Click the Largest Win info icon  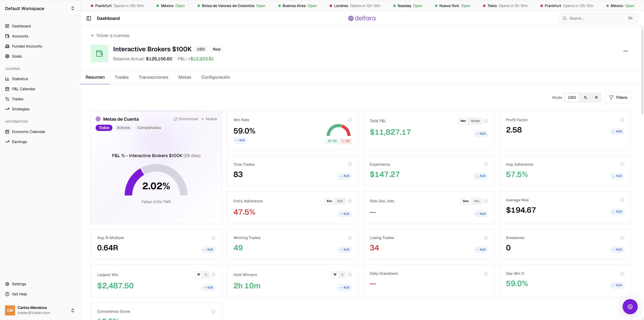pos(213,275)
